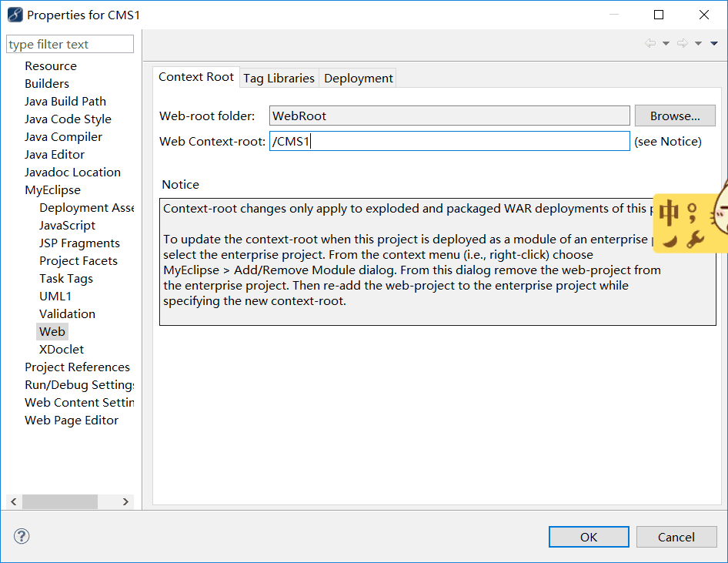
Task: Select the MyEclipse tree node
Action: click(53, 189)
